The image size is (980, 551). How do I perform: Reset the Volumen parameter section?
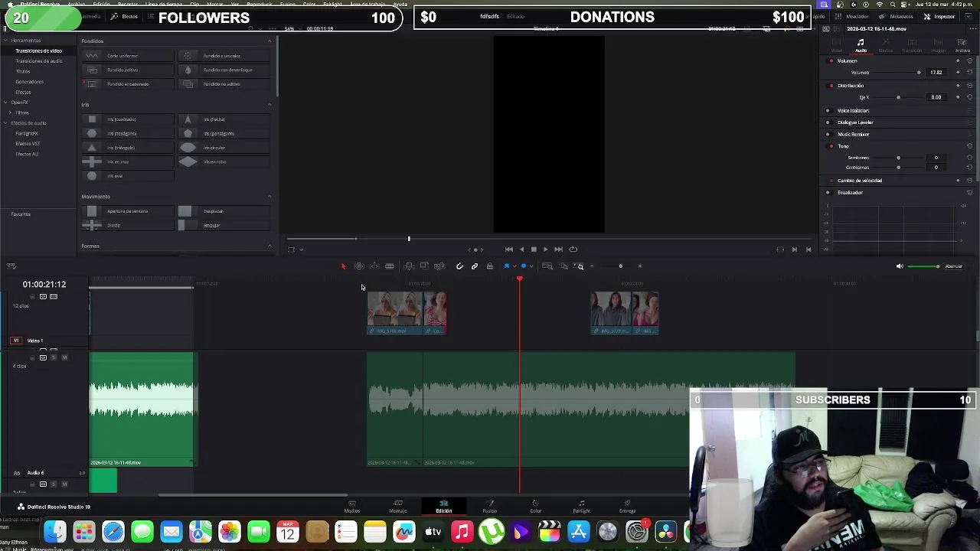click(969, 60)
